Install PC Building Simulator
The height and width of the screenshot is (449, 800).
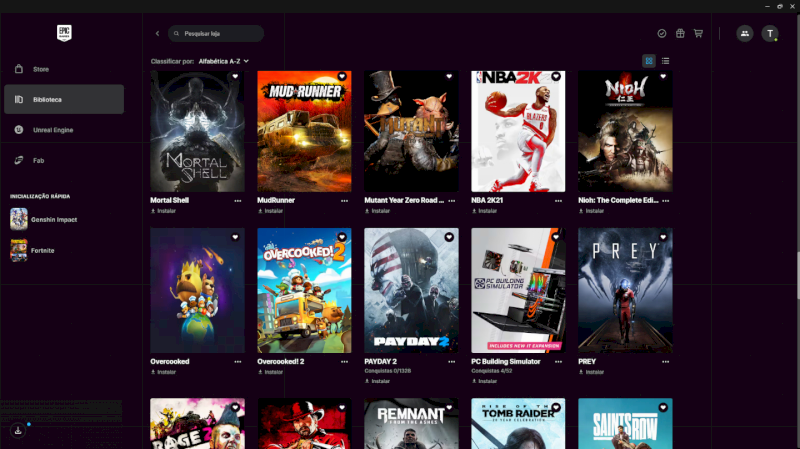(484, 381)
